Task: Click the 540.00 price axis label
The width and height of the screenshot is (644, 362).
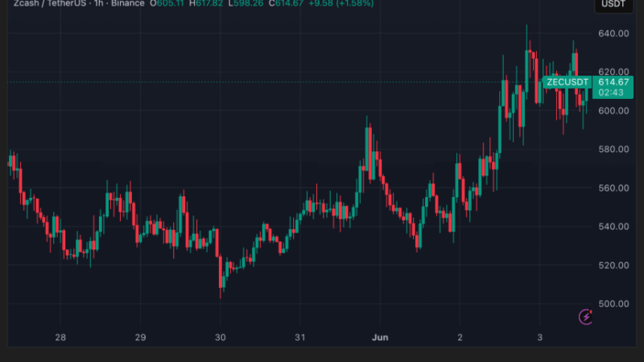Action: click(x=613, y=227)
